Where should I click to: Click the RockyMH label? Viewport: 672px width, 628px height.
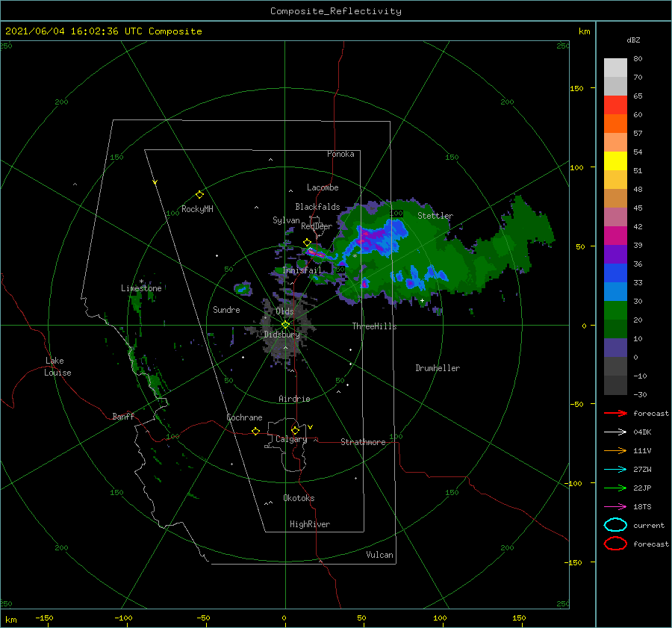tap(197, 209)
